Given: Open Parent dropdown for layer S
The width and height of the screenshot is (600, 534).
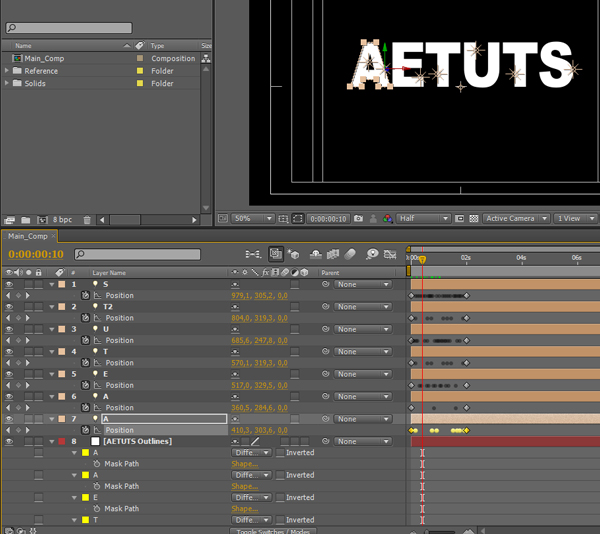Looking at the screenshot, I should [363, 285].
